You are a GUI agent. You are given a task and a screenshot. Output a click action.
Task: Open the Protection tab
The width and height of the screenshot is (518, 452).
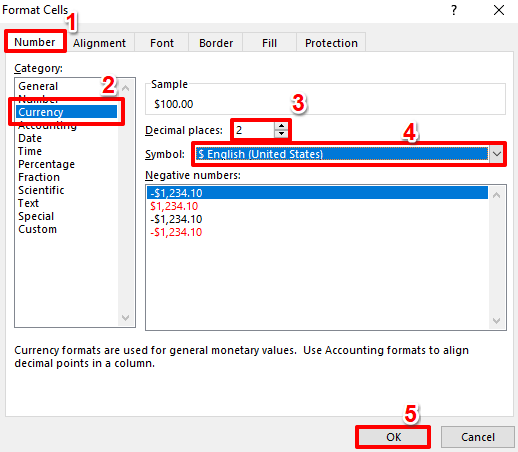pos(331,43)
